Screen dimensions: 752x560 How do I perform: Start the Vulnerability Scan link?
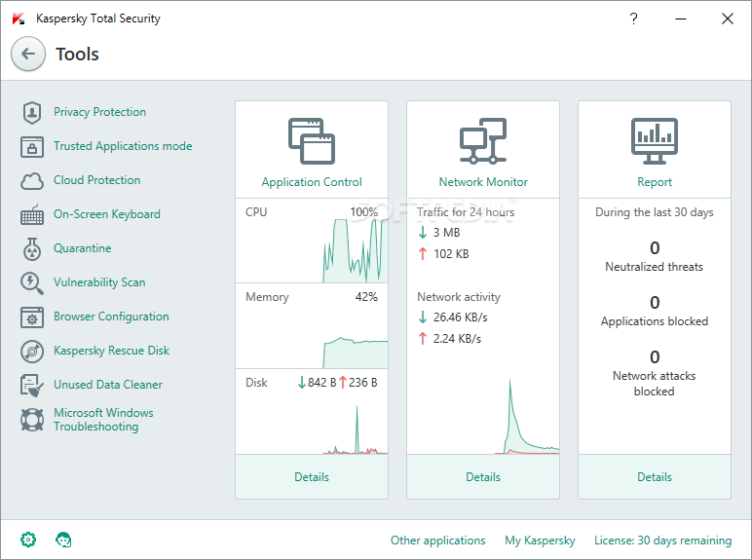pos(99,281)
